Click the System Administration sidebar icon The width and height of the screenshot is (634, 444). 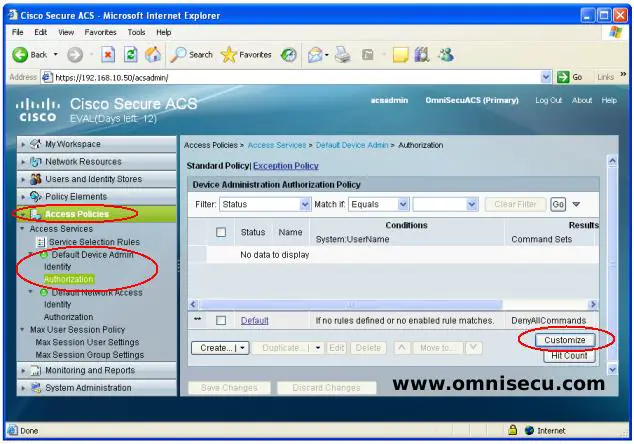coord(36,388)
